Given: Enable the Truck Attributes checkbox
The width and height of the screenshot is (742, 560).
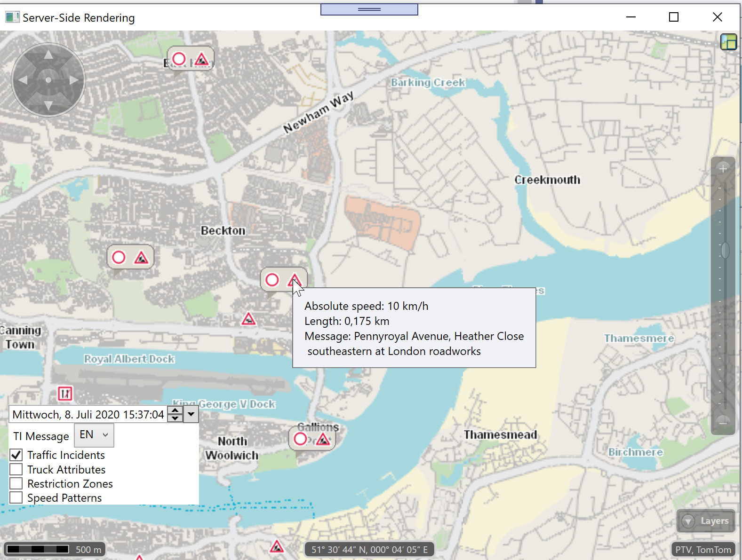Looking at the screenshot, I should [x=16, y=469].
